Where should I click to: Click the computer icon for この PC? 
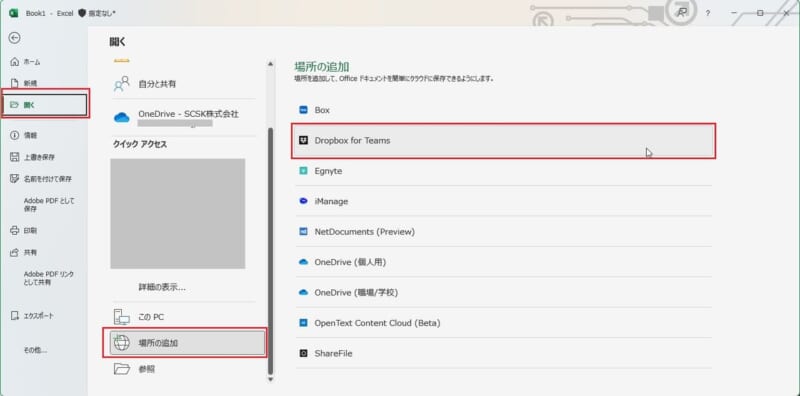[x=122, y=317]
